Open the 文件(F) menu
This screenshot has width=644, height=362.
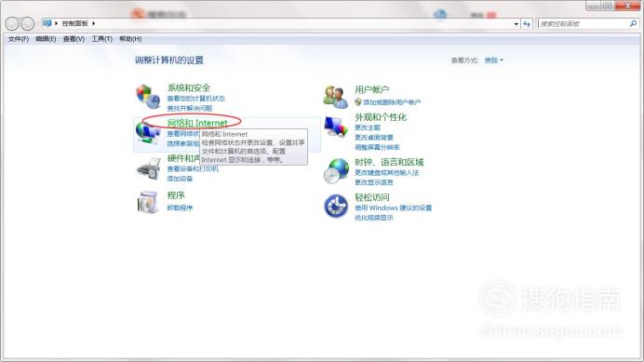point(19,39)
